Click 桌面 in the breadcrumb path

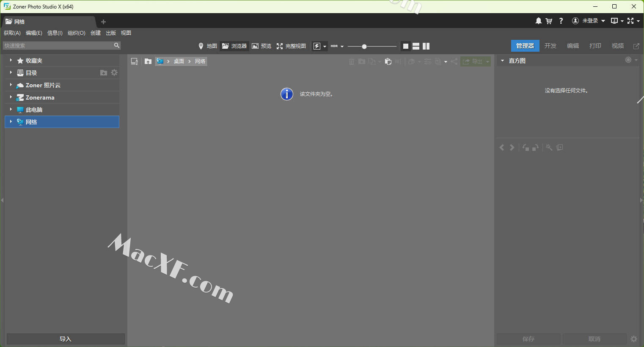coord(179,61)
